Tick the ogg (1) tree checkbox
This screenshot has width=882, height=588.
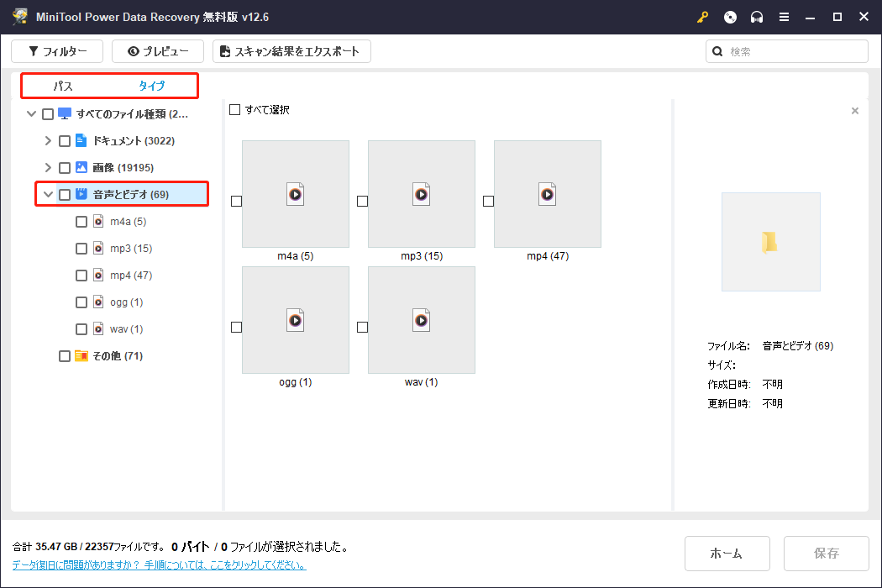(x=81, y=302)
